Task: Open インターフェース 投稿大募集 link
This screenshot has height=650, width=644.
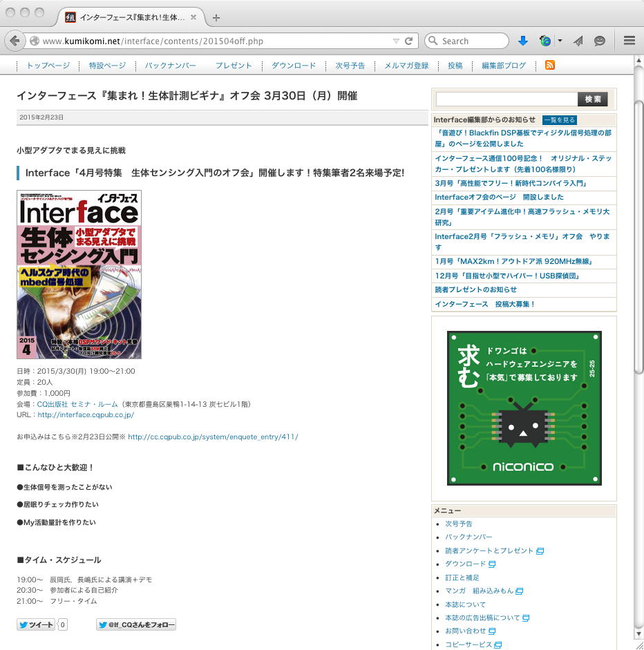Action: [485, 304]
